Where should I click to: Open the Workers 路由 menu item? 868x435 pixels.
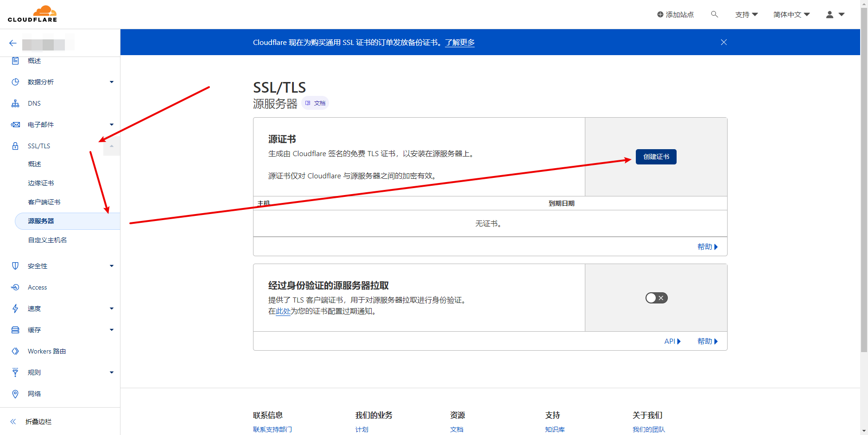point(47,351)
